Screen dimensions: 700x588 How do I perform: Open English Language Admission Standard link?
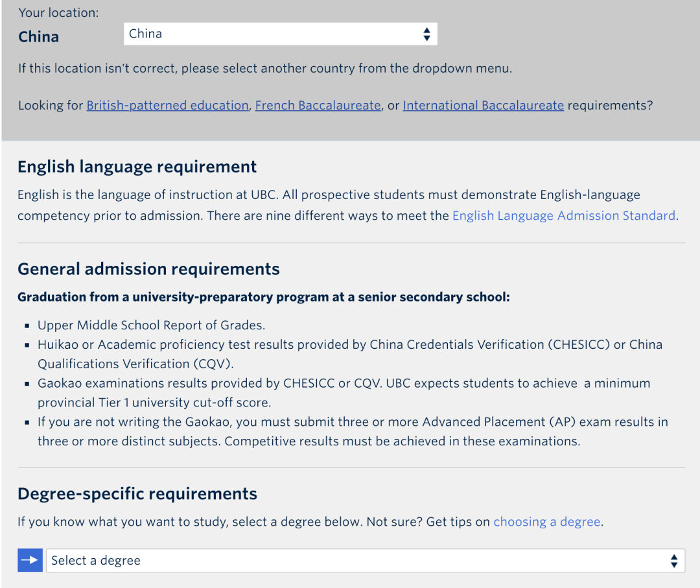point(563,215)
